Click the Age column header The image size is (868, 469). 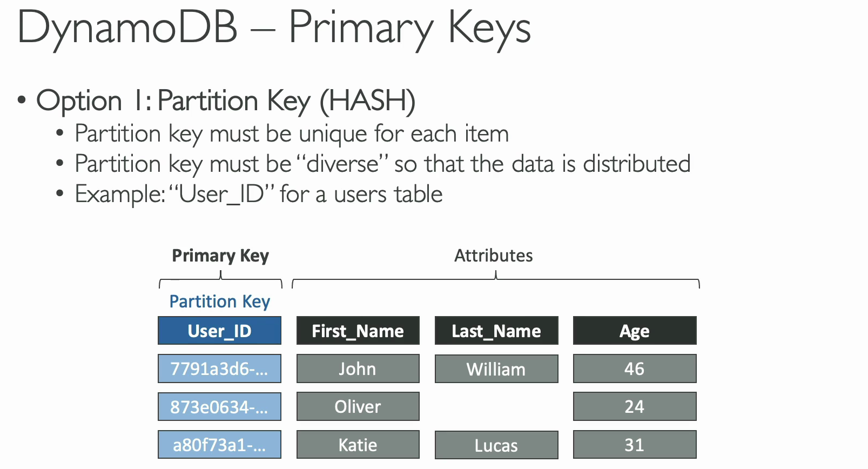634,331
